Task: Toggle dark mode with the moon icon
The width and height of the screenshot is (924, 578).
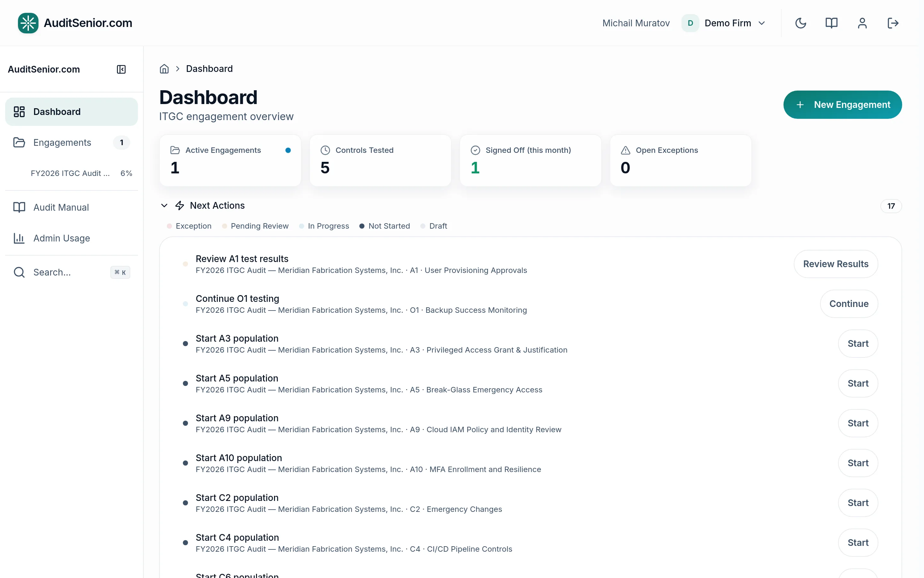Action: (x=800, y=23)
